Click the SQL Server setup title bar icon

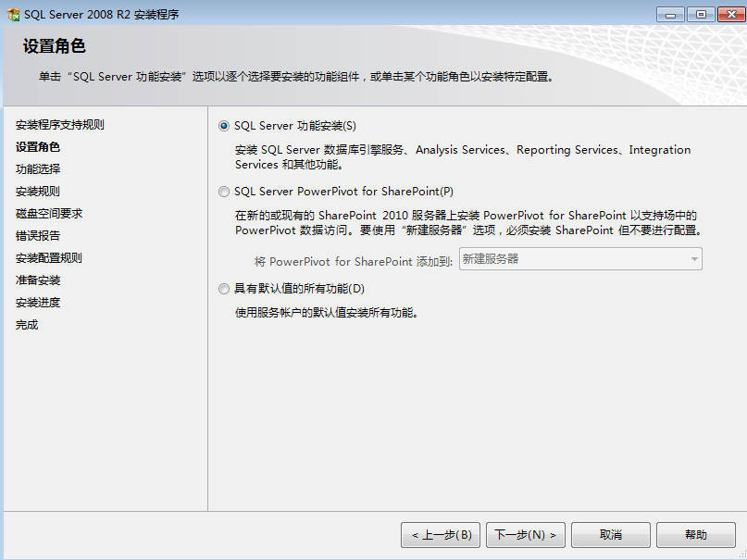(13, 14)
